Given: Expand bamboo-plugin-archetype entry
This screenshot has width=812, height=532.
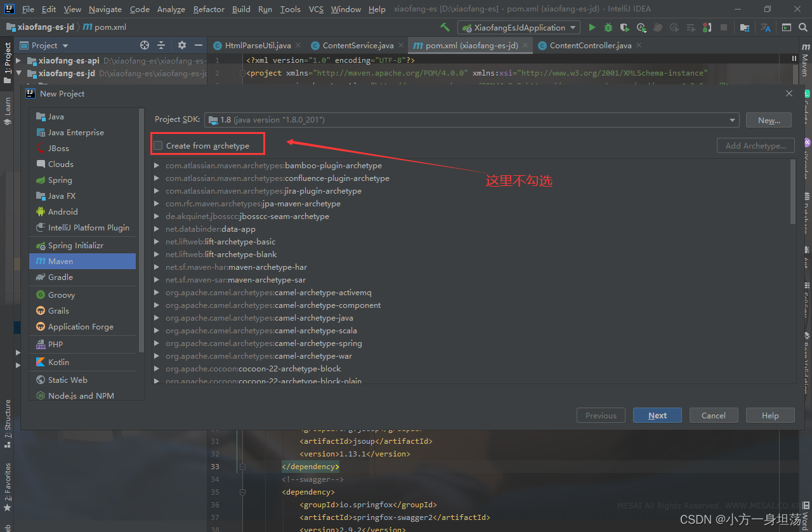Looking at the screenshot, I should [x=157, y=165].
